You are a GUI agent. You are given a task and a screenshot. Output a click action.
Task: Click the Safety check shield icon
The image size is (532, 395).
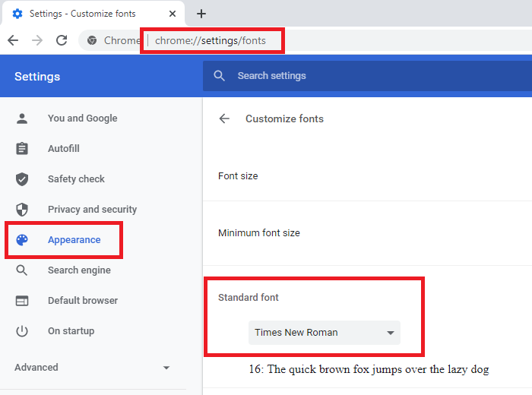click(22, 179)
